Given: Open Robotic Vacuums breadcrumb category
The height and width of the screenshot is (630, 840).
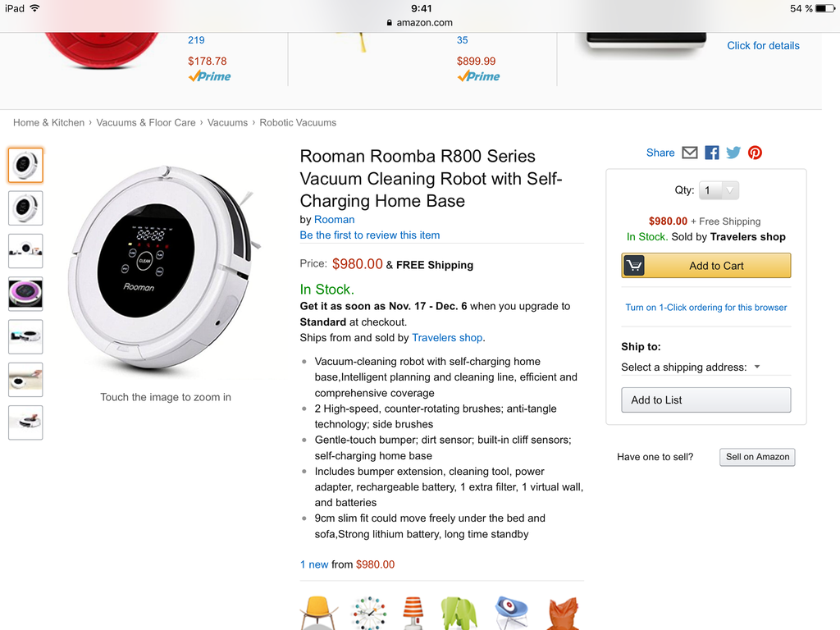Looking at the screenshot, I should [x=298, y=123].
